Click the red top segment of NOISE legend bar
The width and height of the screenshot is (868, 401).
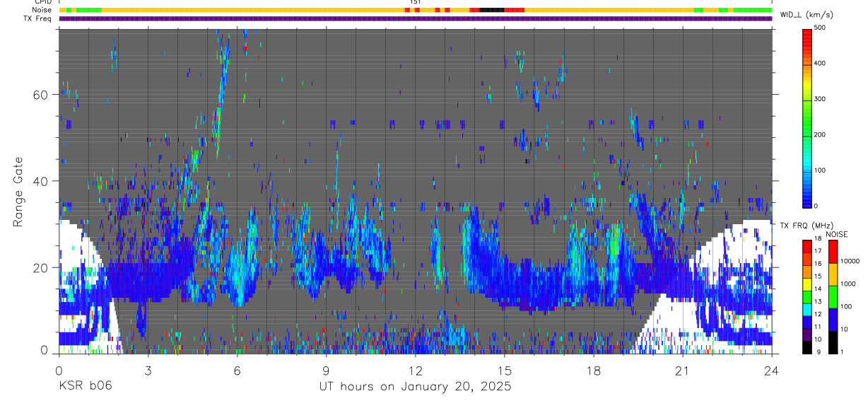833,251
